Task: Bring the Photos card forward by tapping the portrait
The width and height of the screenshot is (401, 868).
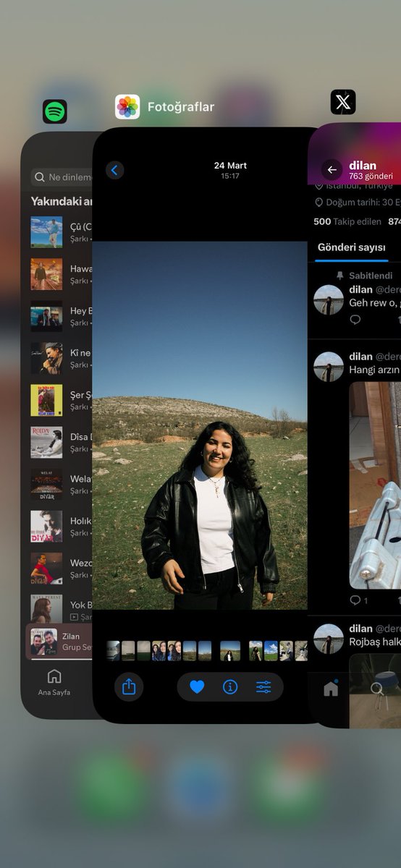Action: pyautogui.click(x=200, y=425)
